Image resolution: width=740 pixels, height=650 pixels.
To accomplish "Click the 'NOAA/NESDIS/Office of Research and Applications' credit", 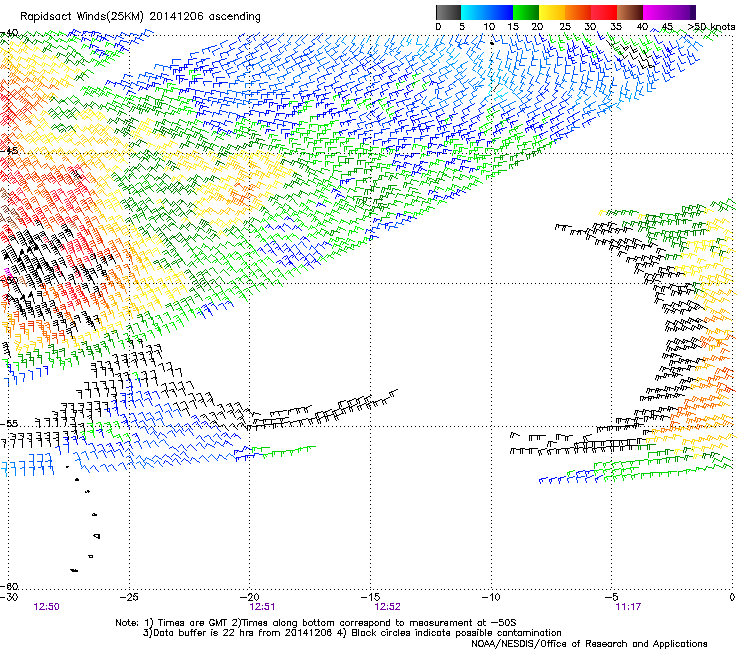I will 589,644.
